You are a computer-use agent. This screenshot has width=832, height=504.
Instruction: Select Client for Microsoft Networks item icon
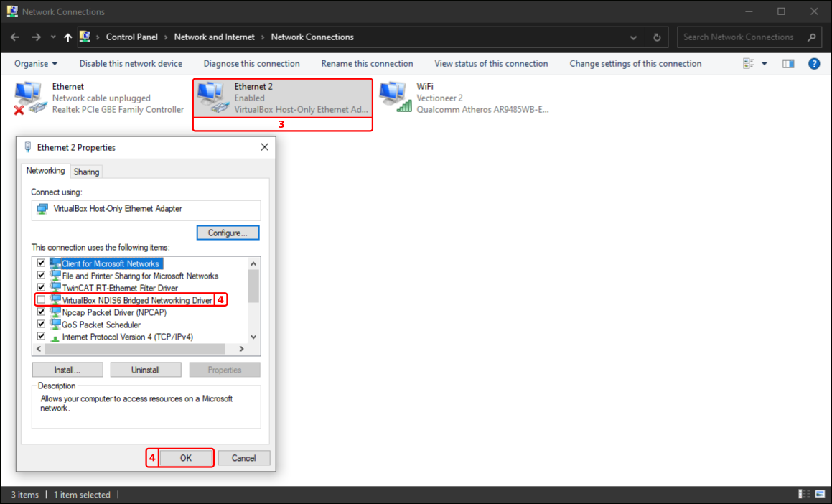[x=55, y=263]
